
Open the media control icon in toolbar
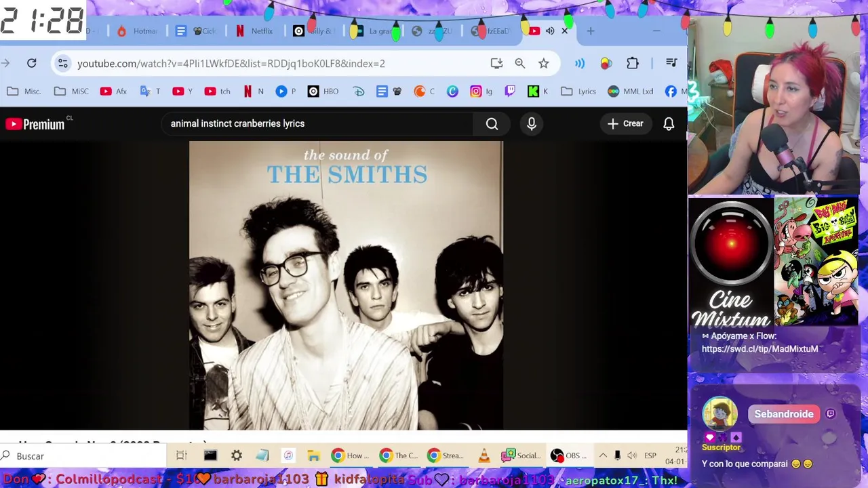[x=671, y=63]
